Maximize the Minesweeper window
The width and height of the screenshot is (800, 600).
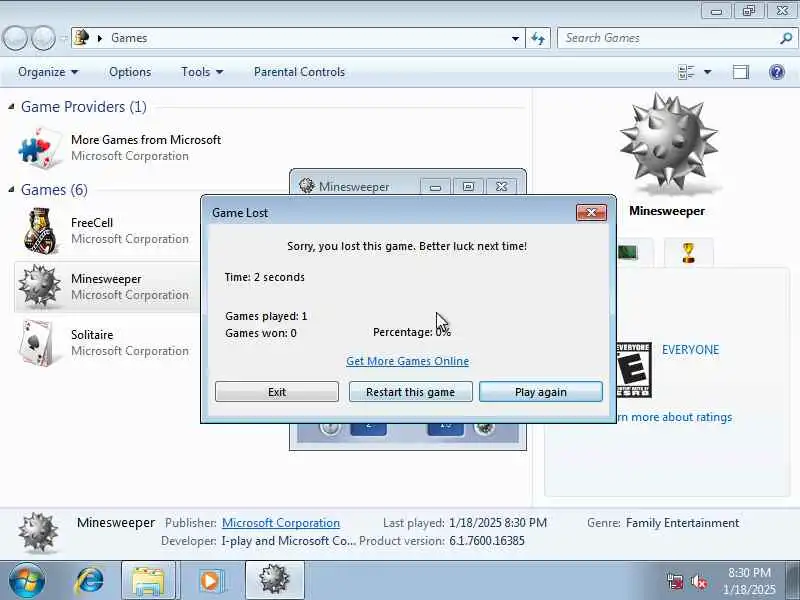[468, 187]
